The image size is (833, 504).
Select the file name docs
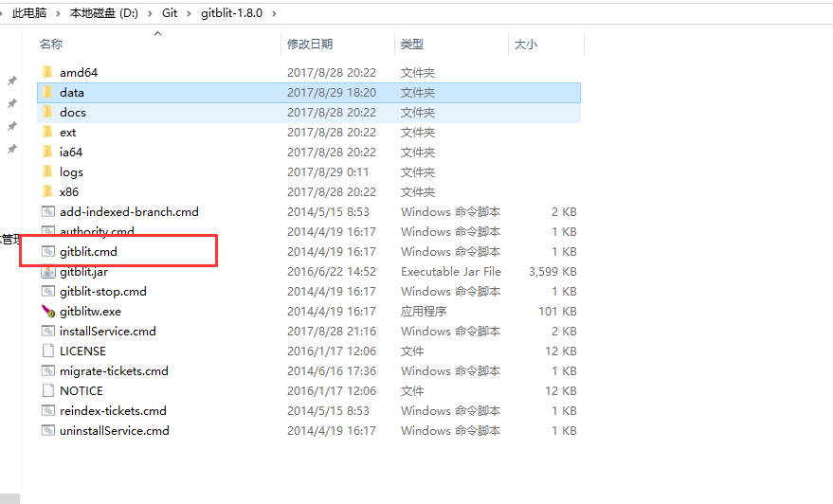click(x=73, y=112)
